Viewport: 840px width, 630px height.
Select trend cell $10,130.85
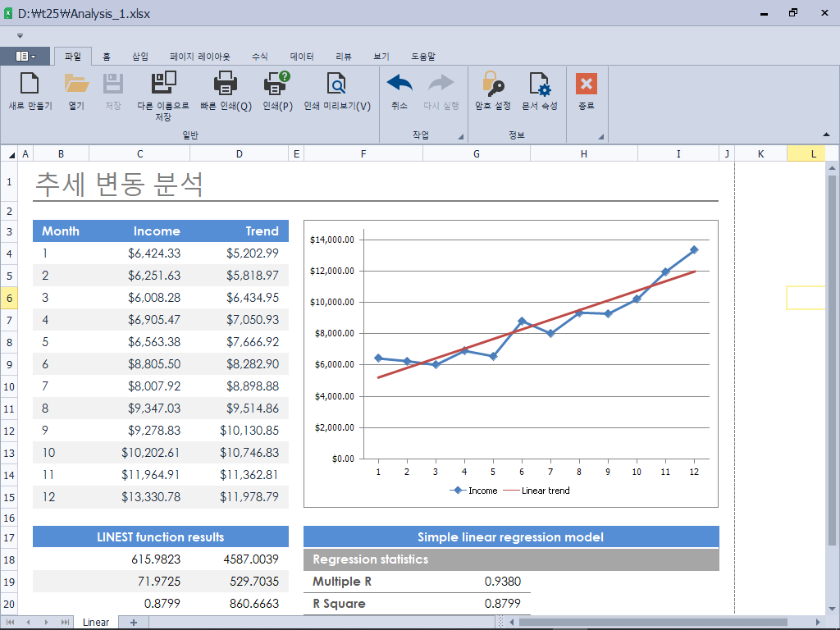(x=239, y=430)
